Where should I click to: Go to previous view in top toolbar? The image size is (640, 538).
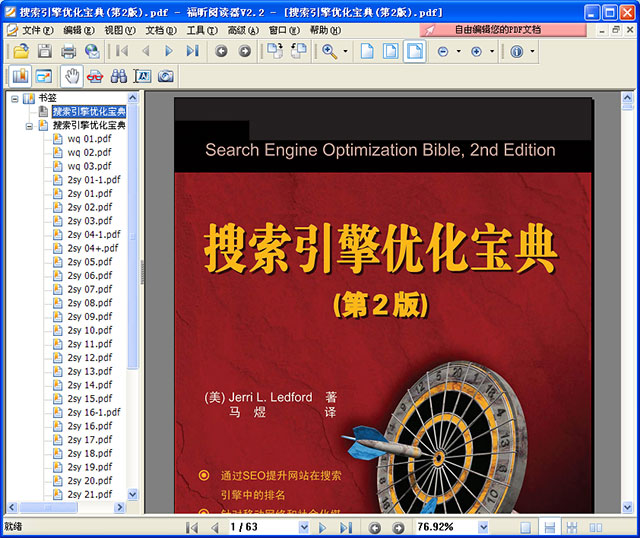221,51
